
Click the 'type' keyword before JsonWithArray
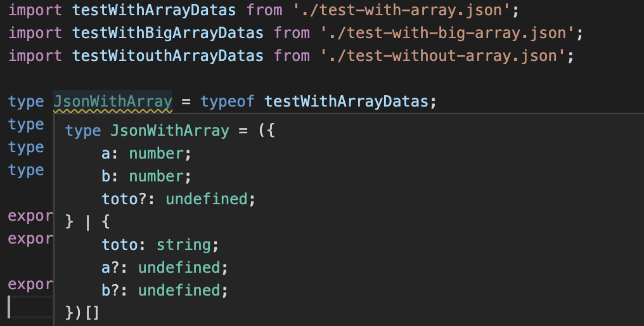pyautogui.click(x=26, y=101)
